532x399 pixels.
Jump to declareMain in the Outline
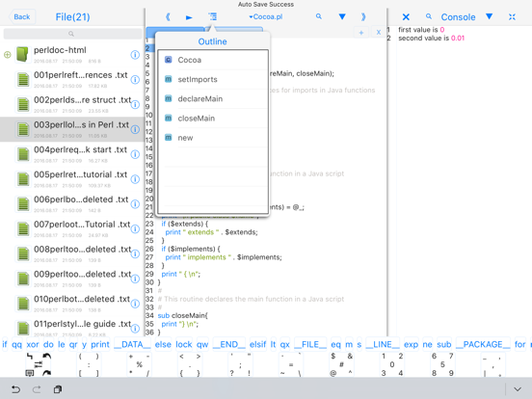pyautogui.click(x=213, y=98)
